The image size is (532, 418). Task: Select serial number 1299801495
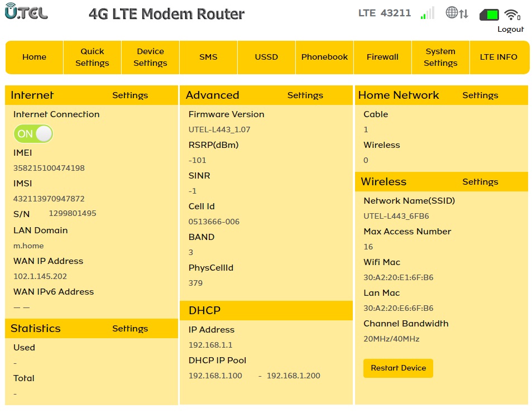coord(73,213)
